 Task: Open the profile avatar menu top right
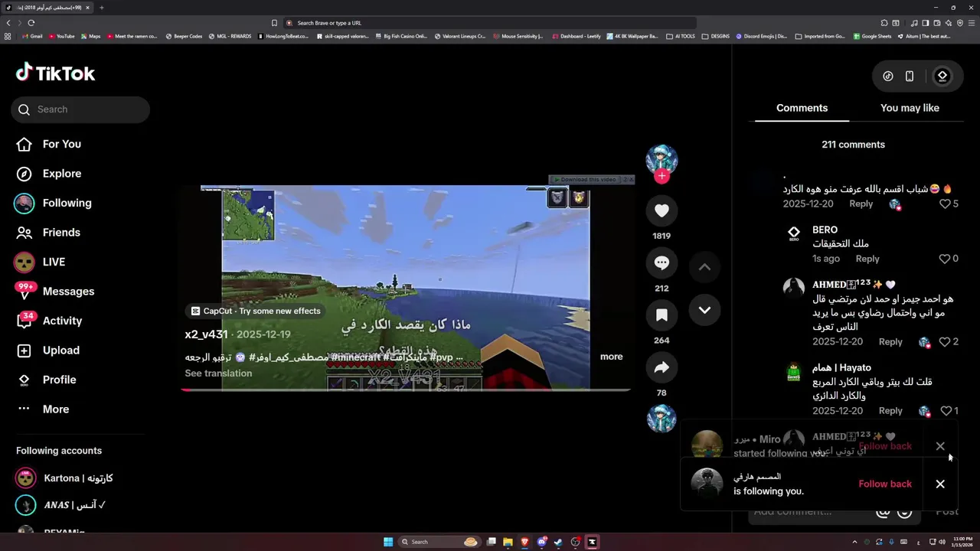[942, 76]
